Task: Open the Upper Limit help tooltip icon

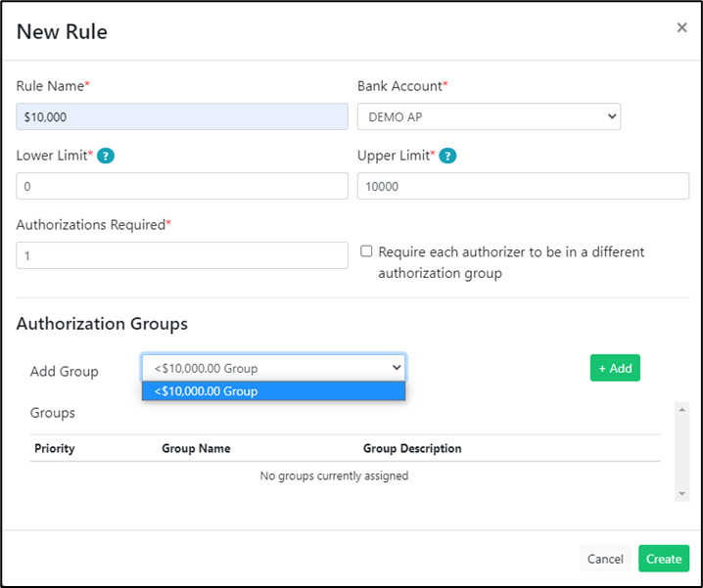Action: click(447, 157)
